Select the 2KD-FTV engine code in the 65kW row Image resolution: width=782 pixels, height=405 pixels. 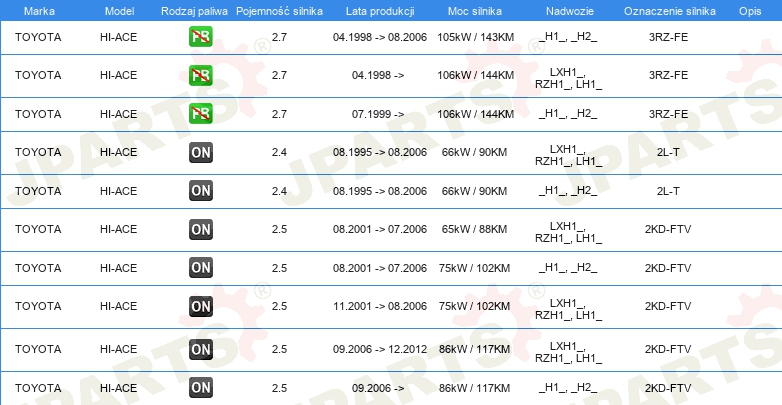[x=668, y=229]
